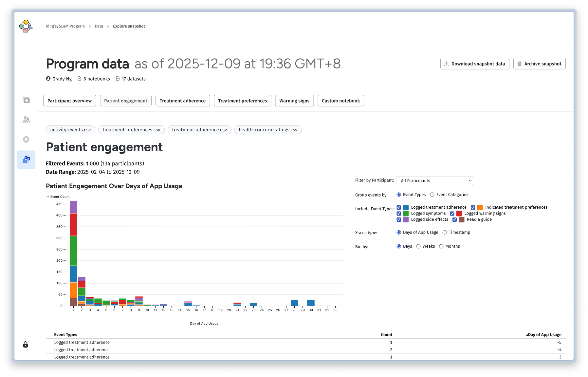Viewport: 588px width, 377px height.
Task: Click the Archive snapshot button
Action: pos(539,64)
